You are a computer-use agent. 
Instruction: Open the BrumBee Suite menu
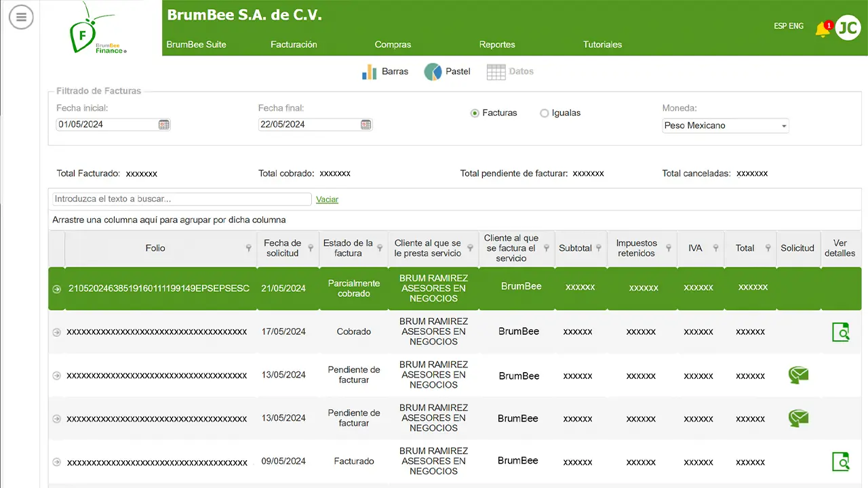point(197,45)
